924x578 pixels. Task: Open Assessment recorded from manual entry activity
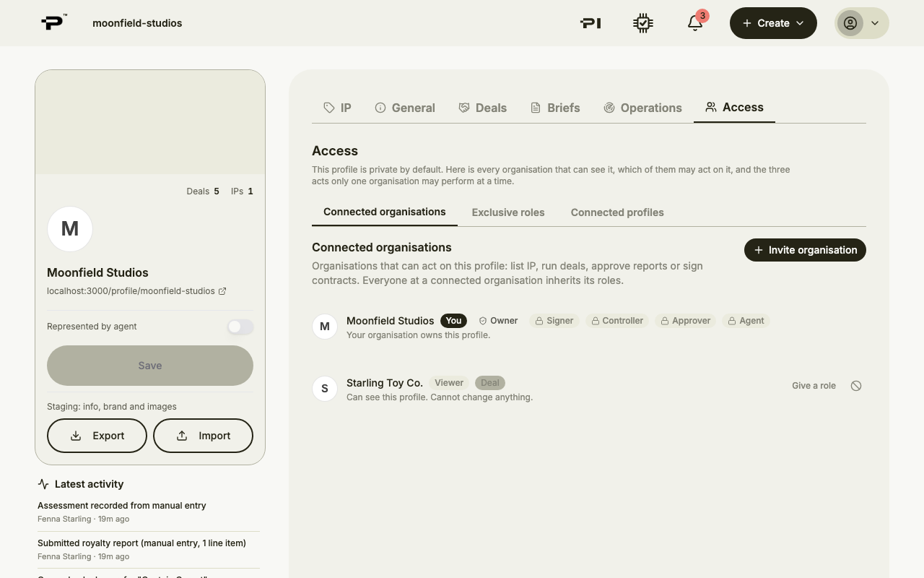click(149, 512)
